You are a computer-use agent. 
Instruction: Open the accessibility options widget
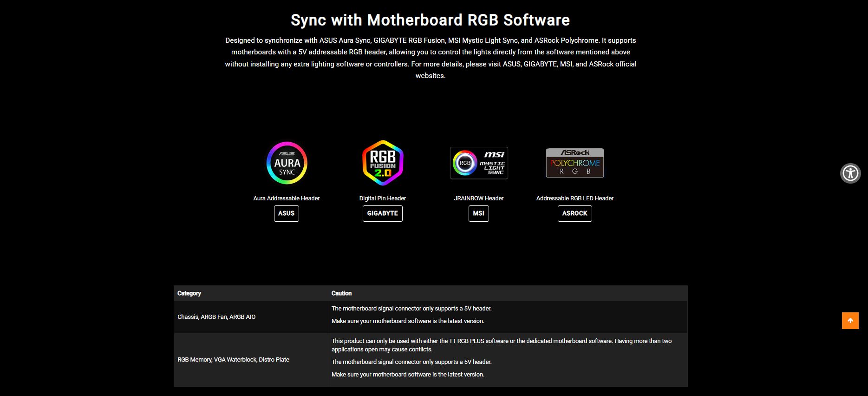tap(850, 173)
